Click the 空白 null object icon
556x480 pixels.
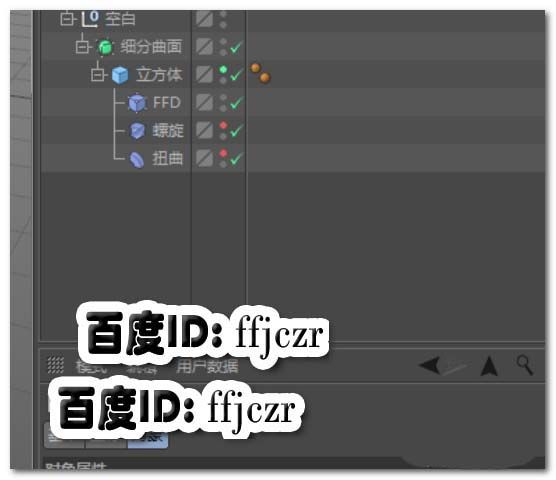point(90,19)
